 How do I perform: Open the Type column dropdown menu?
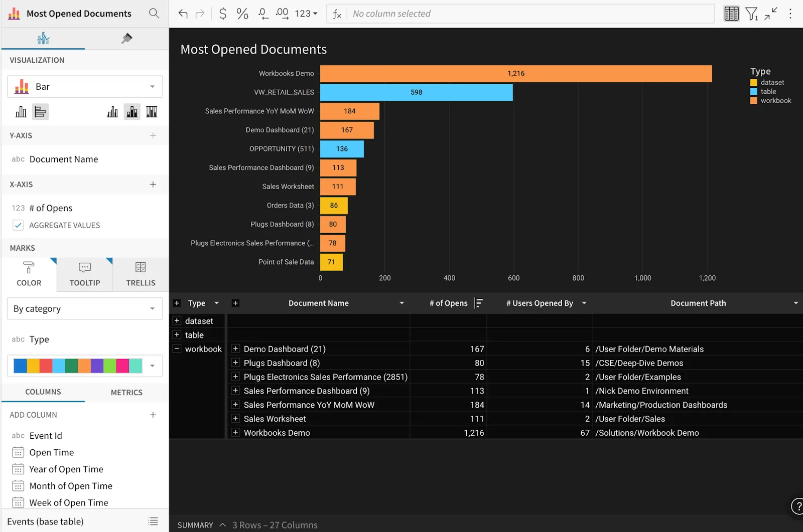217,303
